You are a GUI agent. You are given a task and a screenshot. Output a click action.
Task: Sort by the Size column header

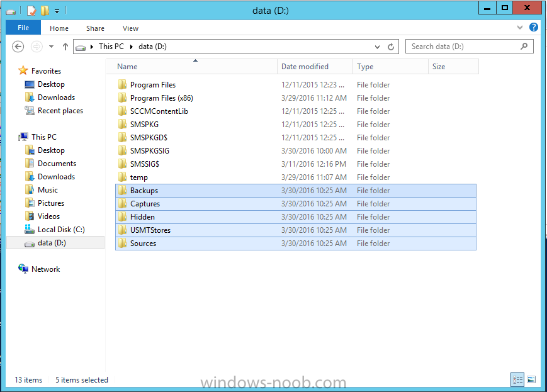point(453,67)
